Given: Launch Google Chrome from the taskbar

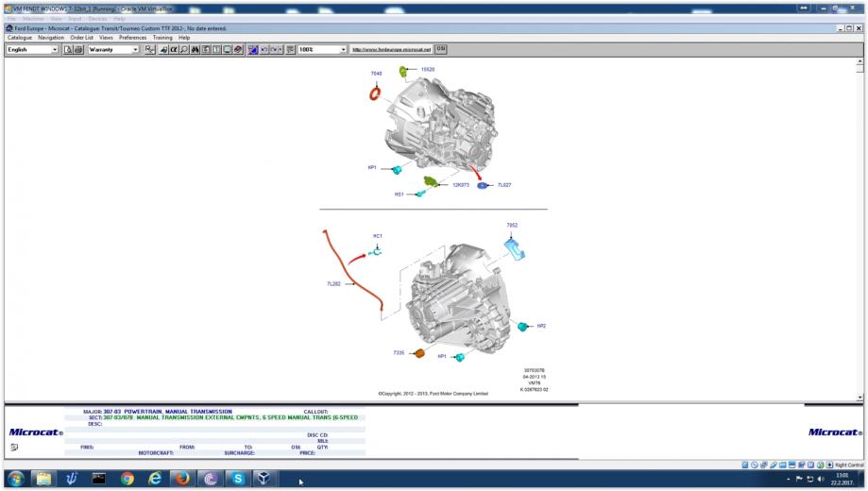Looking at the screenshot, I should [127, 479].
